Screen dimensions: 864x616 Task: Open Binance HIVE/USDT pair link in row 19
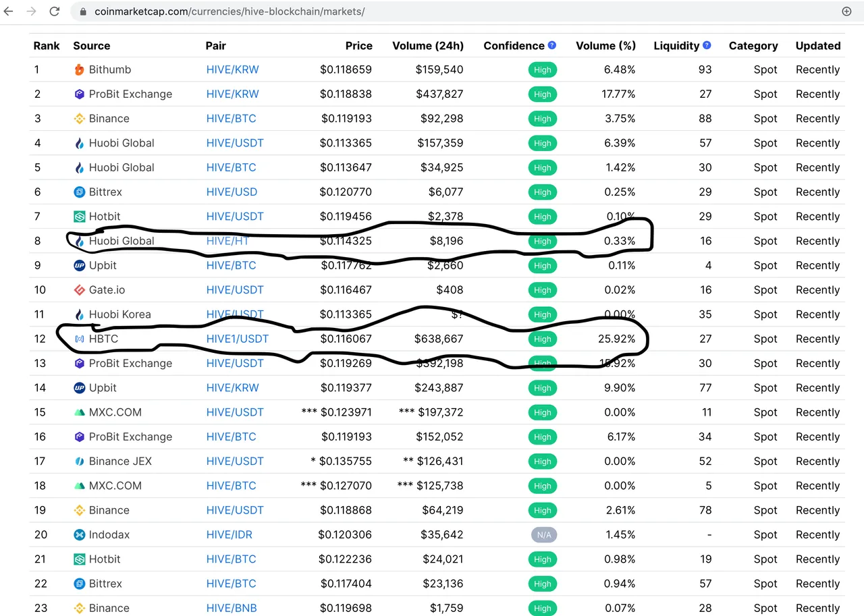[x=235, y=510]
